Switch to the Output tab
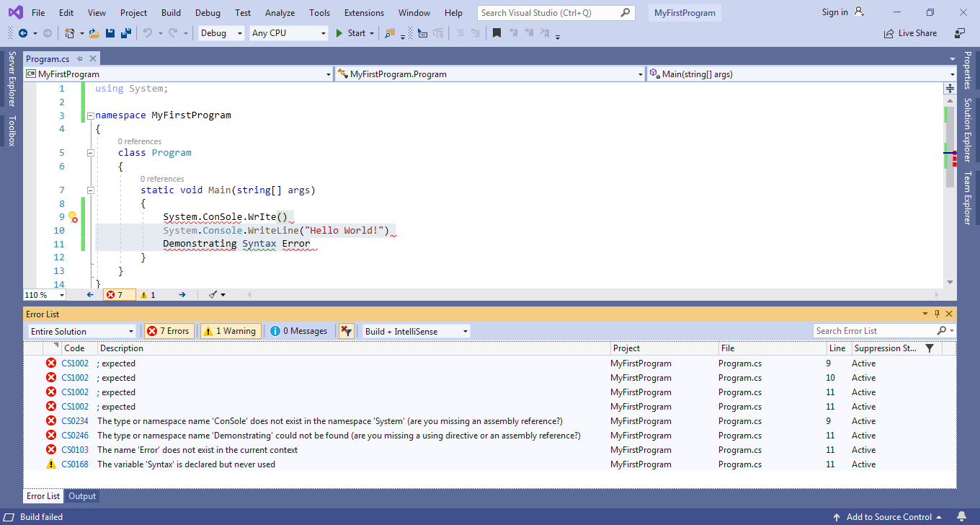The height and width of the screenshot is (525, 980). click(82, 496)
